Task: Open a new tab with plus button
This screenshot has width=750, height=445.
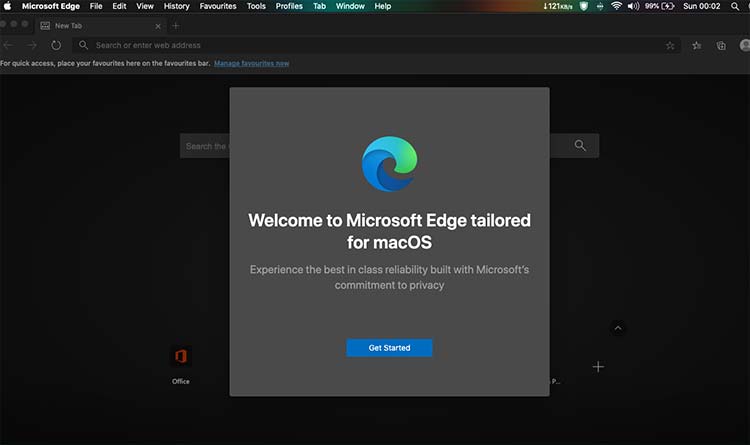Action: 176,26
